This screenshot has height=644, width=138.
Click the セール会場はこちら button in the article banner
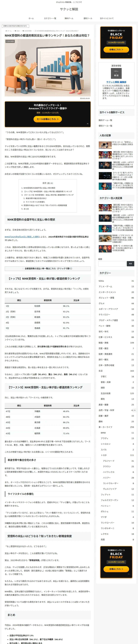[48, 119]
